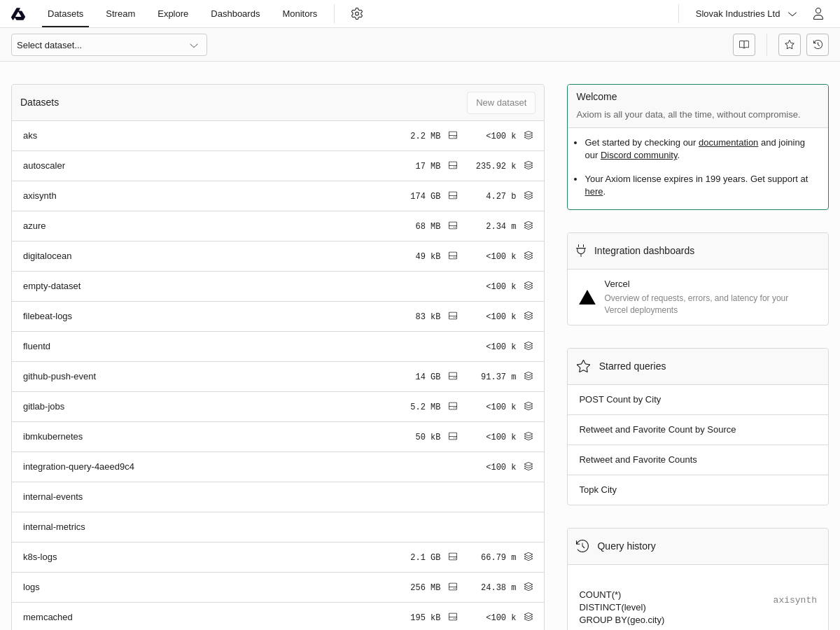Go to the Dashboards tab
This screenshot has width=840, height=630.
pos(235,14)
